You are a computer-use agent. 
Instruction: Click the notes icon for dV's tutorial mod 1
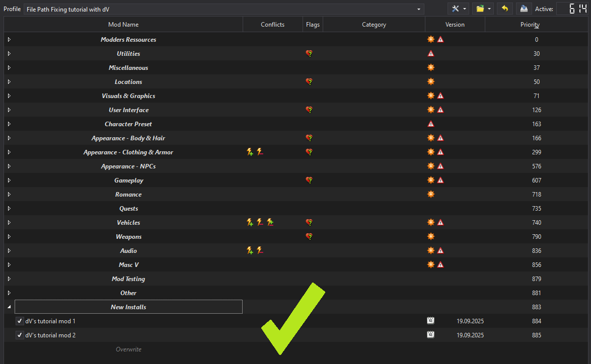point(430,321)
